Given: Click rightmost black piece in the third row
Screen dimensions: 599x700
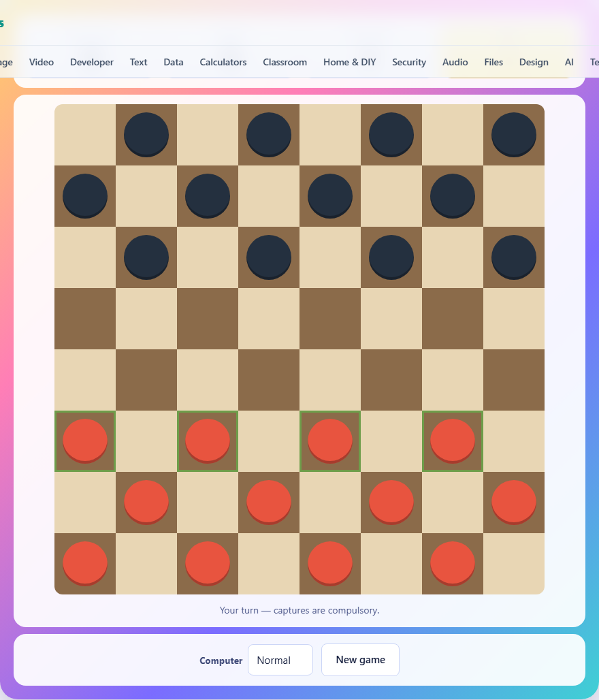Looking at the screenshot, I should point(514,257).
